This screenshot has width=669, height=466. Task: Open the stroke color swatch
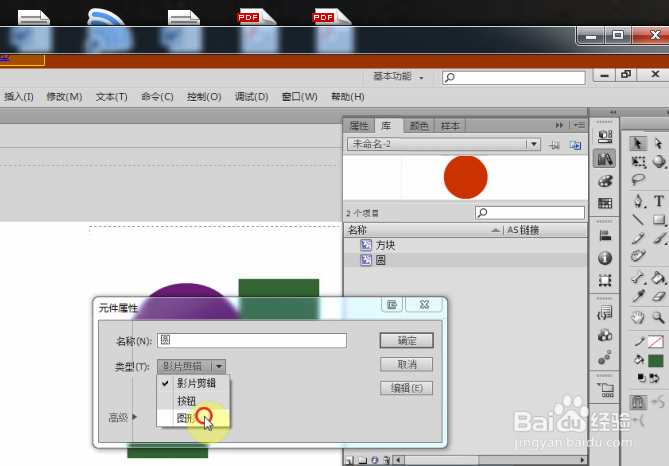point(655,341)
